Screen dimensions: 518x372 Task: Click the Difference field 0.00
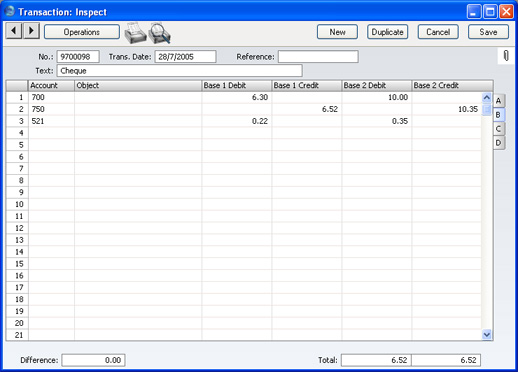[x=94, y=360]
